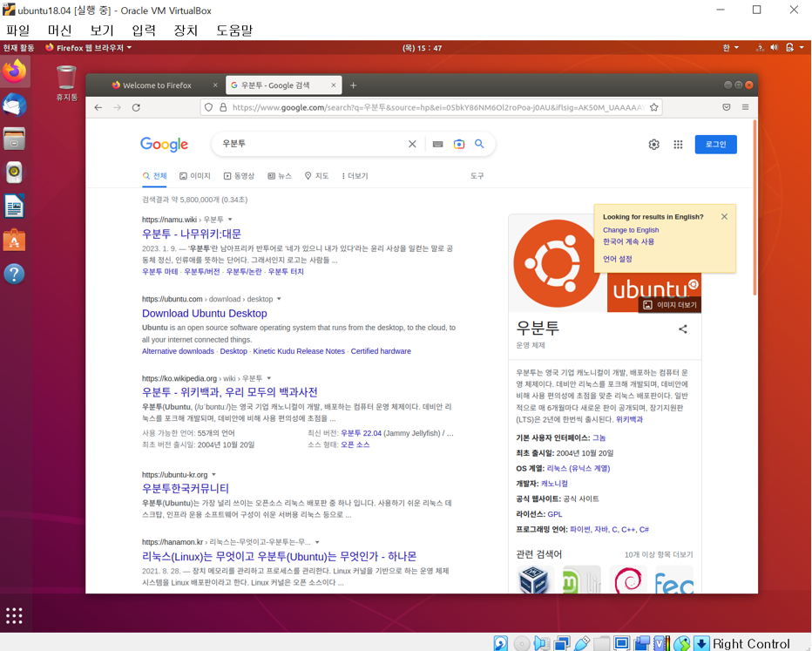
Task: Show applications grid in the dock
Action: 15,615
